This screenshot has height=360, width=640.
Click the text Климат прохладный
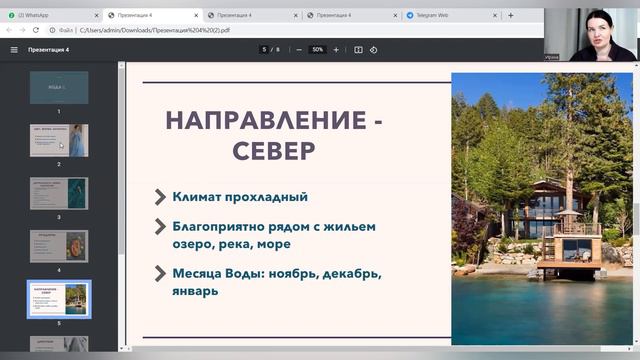point(240,197)
